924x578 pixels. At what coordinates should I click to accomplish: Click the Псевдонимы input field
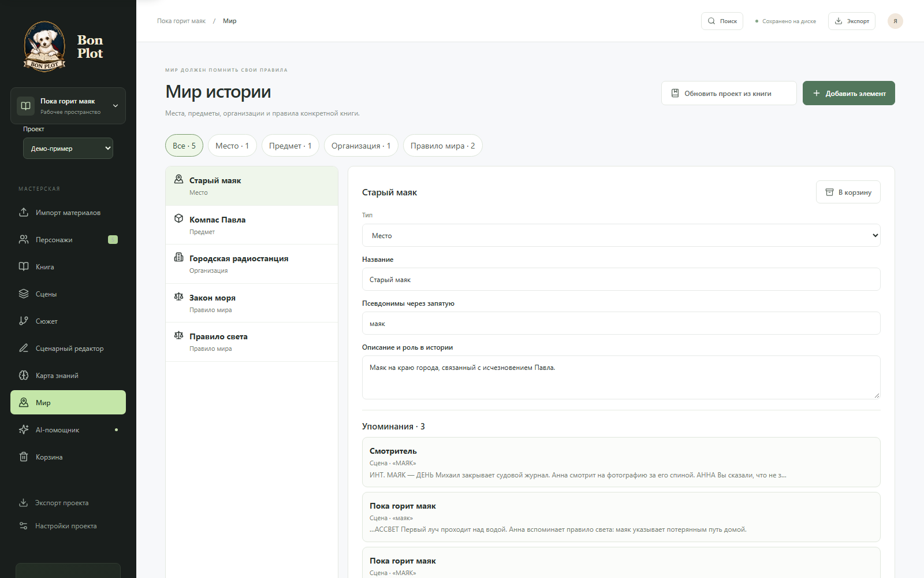(x=621, y=323)
